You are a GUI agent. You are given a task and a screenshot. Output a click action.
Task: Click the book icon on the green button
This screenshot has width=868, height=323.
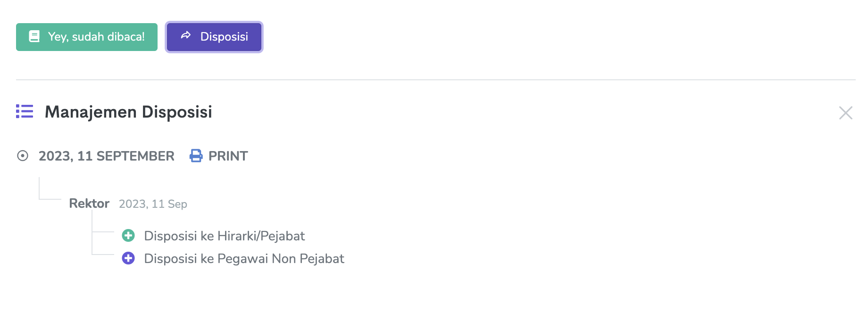(34, 36)
